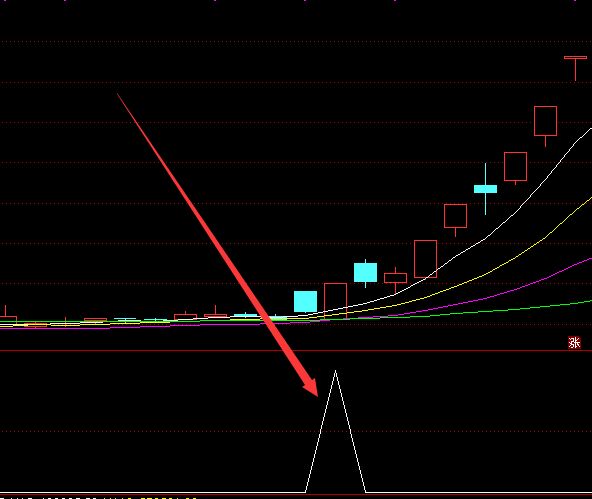Click the second solid cyan candlestick body

click(x=365, y=273)
